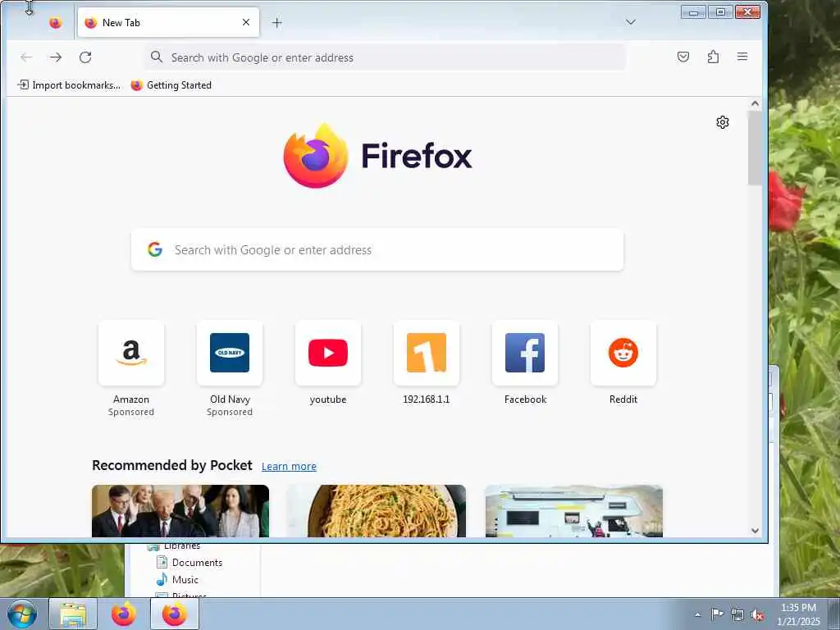The height and width of the screenshot is (630, 840).
Task: Focus the page Google search box
Action: (377, 249)
